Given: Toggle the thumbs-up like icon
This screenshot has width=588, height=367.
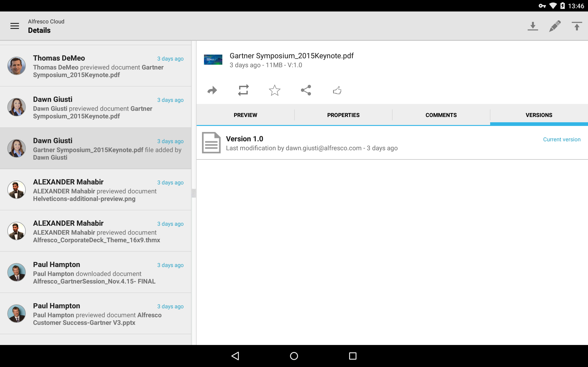Looking at the screenshot, I should (337, 90).
